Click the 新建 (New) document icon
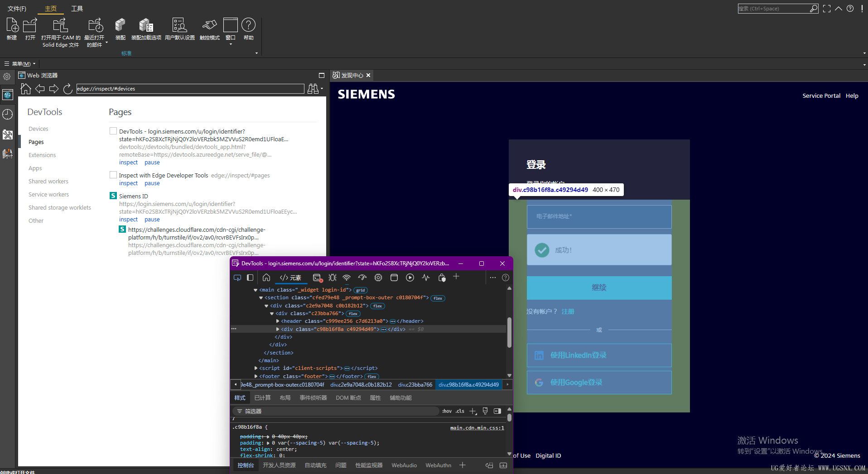The height and width of the screenshot is (474, 868). (x=12, y=25)
